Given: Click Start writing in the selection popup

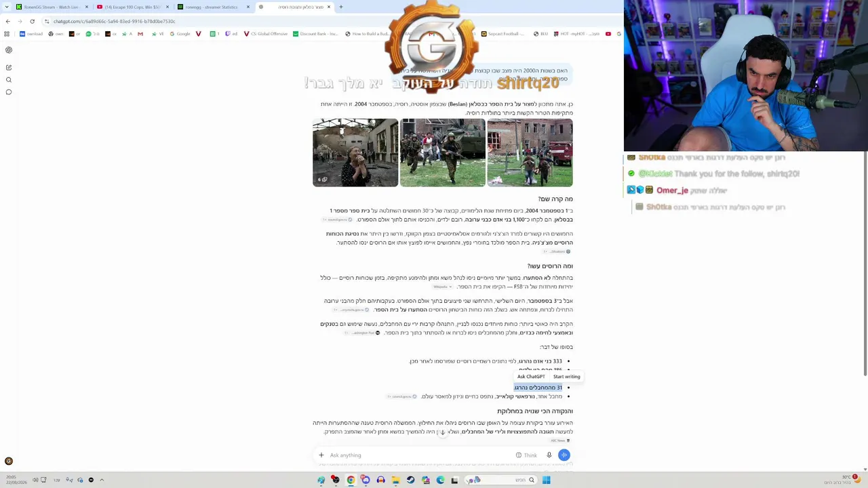Looking at the screenshot, I should tap(567, 377).
